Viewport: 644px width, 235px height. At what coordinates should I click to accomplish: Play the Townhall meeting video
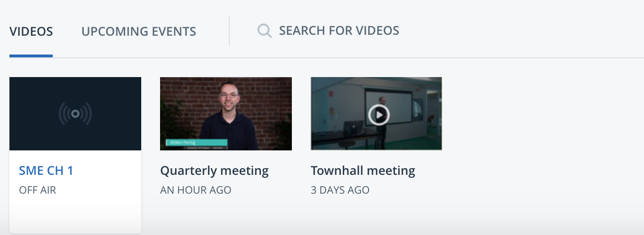click(x=378, y=114)
